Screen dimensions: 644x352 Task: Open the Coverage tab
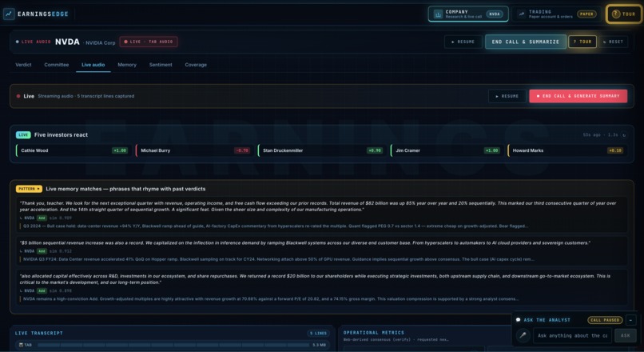(196, 65)
